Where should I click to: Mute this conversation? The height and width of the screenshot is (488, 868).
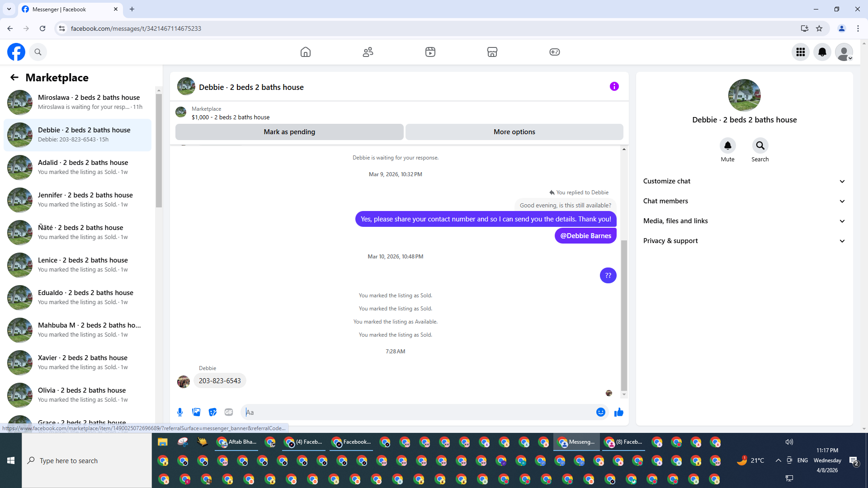tap(727, 146)
